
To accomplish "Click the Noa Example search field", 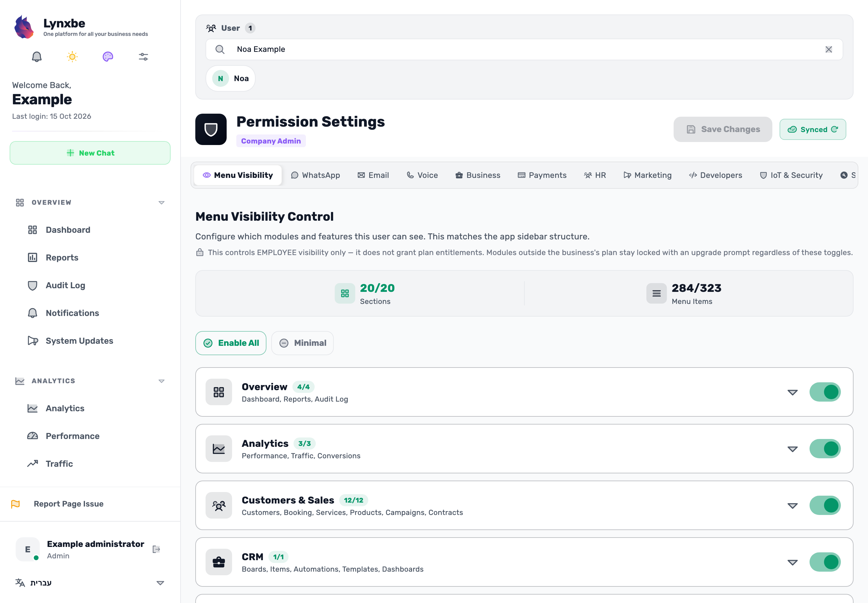I will [x=524, y=49].
